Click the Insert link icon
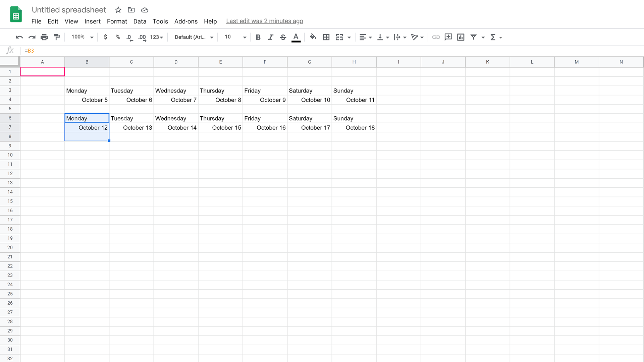This screenshot has width=644, height=362. click(x=436, y=37)
